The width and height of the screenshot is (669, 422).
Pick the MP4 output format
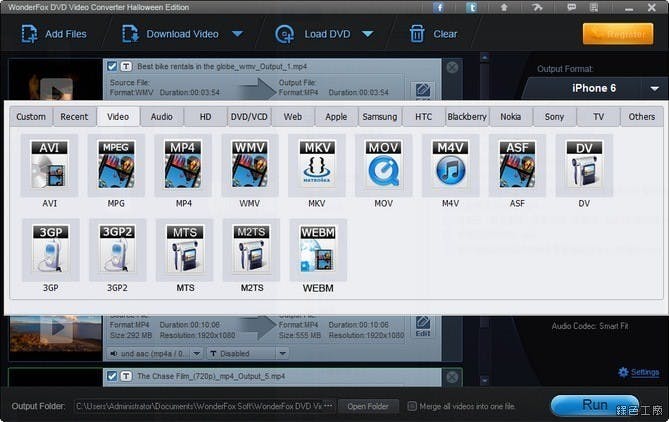(183, 166)
